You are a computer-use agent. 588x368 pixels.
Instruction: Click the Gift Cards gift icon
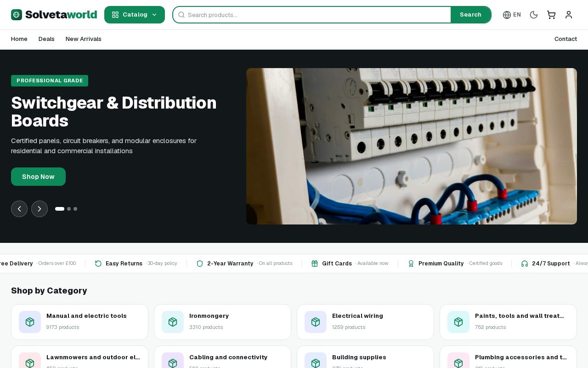[x=315, y=264]
